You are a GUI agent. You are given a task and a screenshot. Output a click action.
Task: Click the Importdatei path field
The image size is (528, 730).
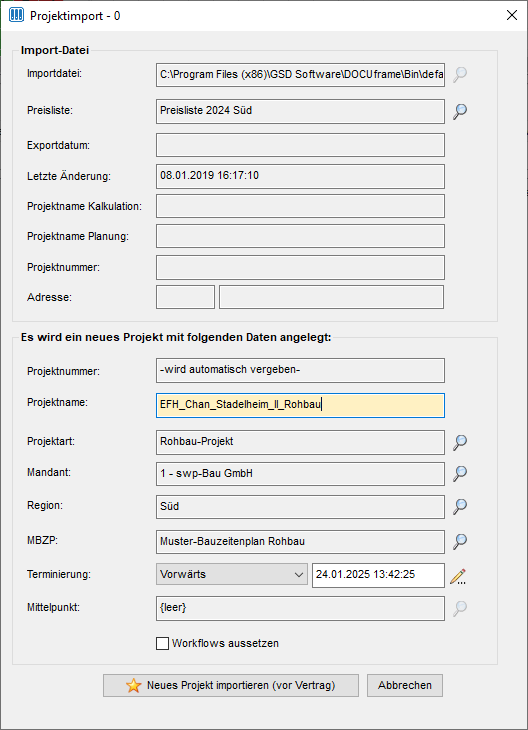tap(300, 75)
